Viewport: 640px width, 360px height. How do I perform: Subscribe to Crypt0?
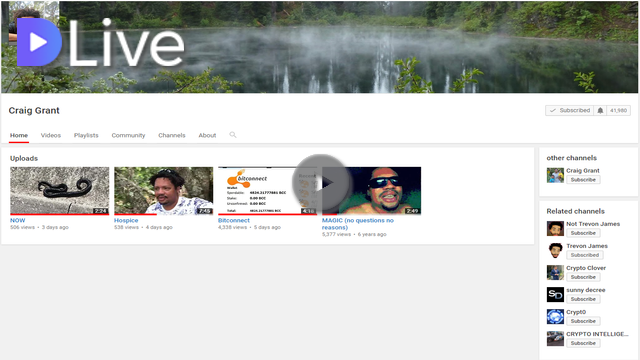[583, 321]
